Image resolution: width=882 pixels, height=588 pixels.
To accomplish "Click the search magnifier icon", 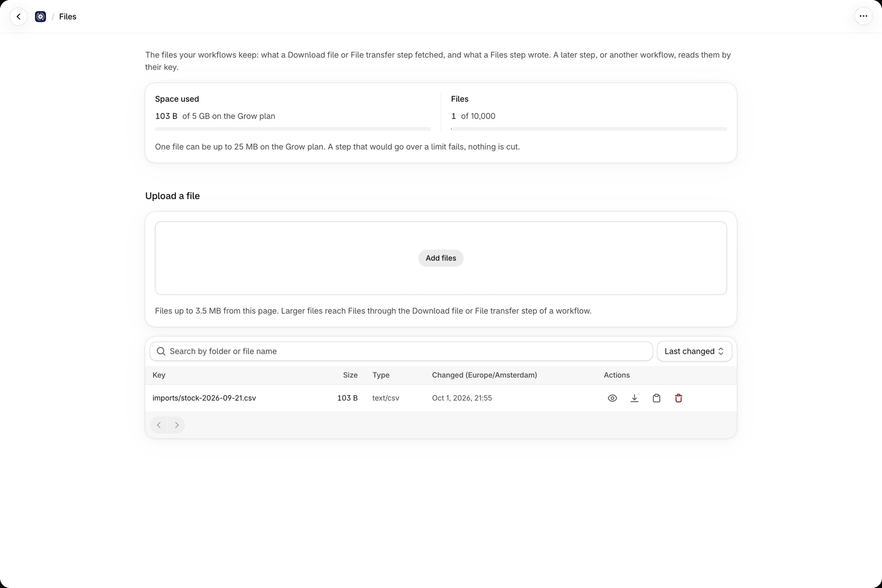I will [161, 351].
